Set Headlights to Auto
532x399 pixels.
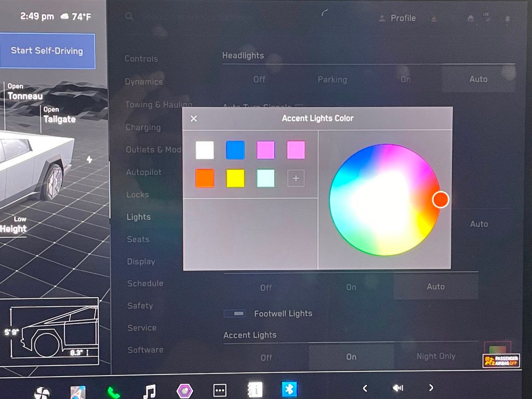[x=478, y=79]
